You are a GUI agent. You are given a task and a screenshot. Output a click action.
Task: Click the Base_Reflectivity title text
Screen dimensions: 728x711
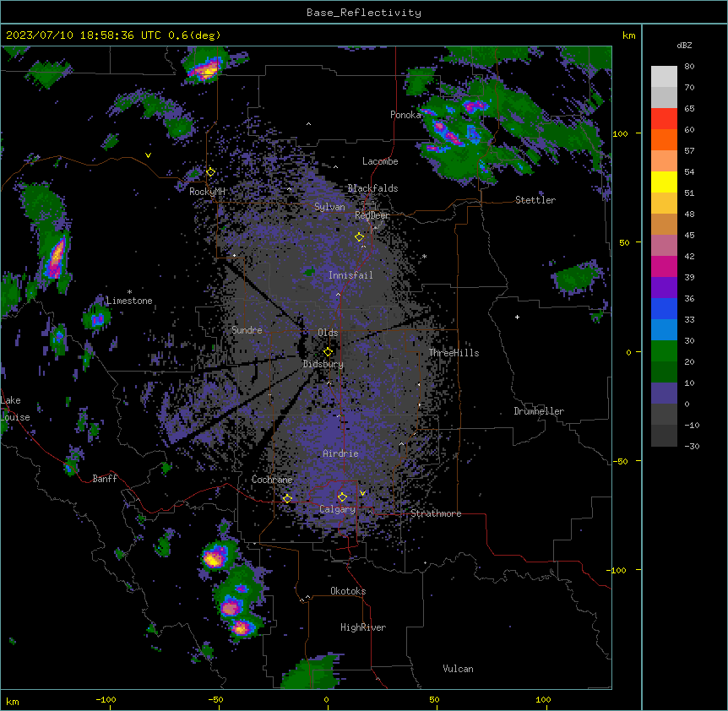point(364,13)
